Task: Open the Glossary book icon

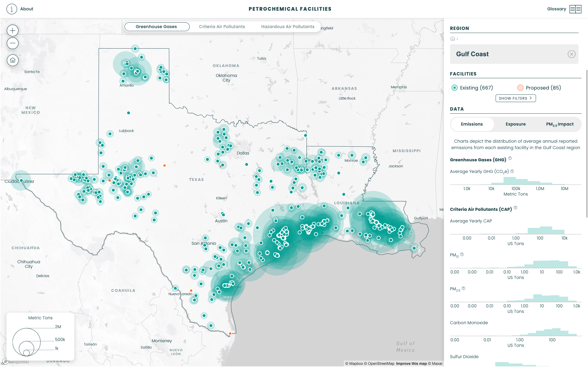Action: [575, 9]
